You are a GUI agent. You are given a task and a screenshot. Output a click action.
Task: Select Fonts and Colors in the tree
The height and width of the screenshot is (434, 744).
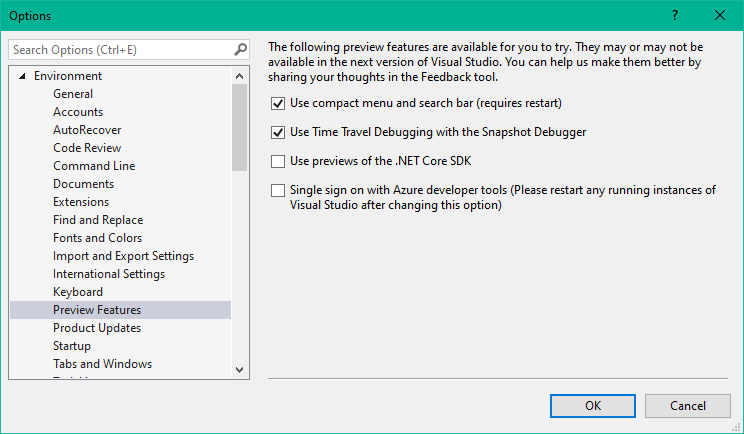[x=97, y=238]
